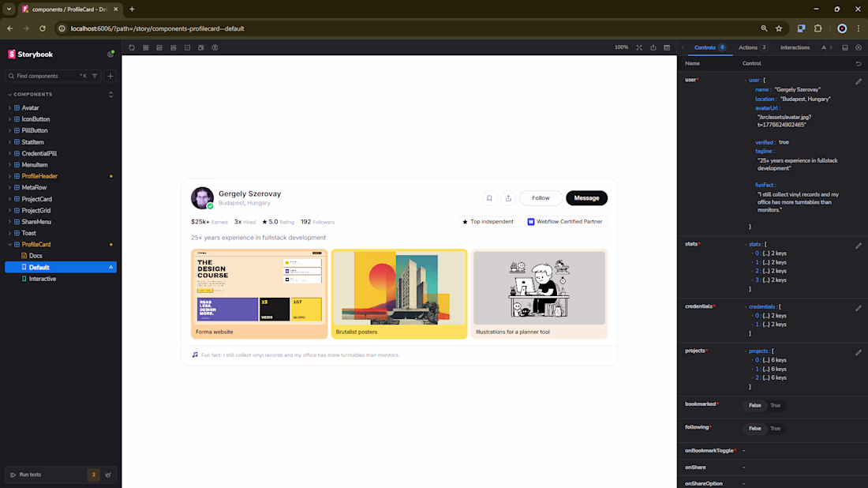
Task: Switch to the Controls tab
Action: tap(709, 47)
